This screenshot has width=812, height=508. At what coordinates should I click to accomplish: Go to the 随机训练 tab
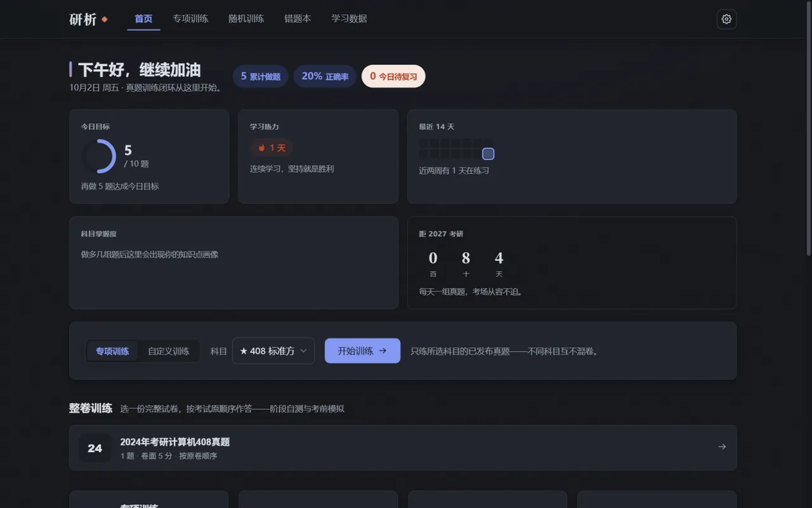[x=246, y=19]
